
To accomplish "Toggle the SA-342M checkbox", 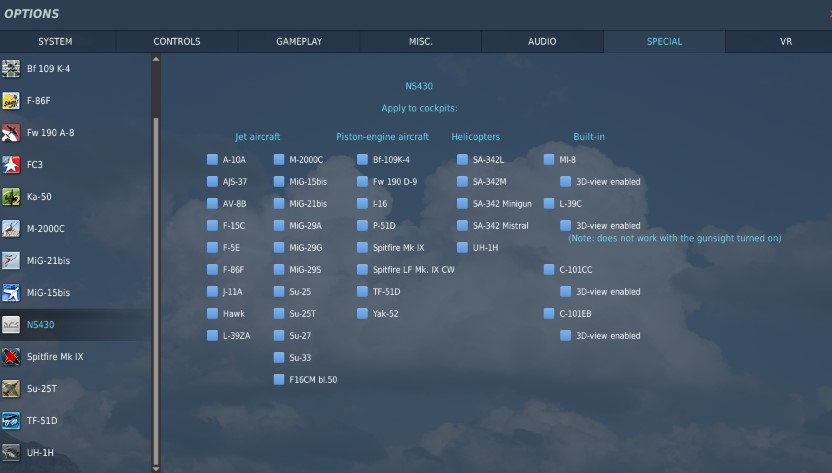I will [463, 182].
